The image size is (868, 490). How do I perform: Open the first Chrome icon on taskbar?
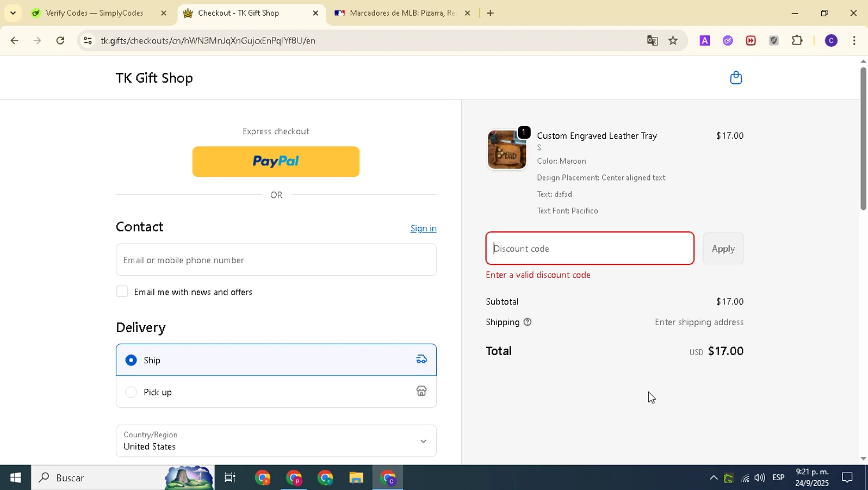pyautogui.click(x=263, y=478)
